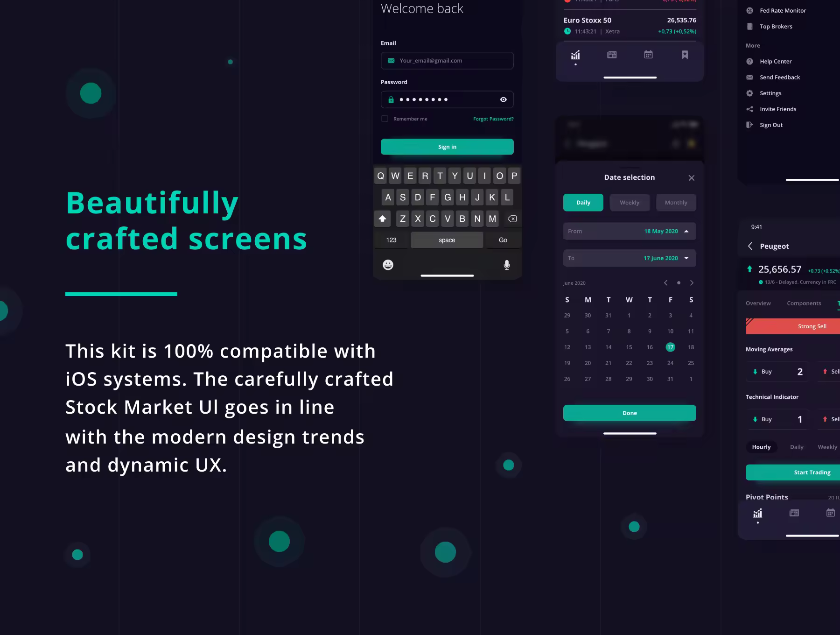Select the Weekly period toggle in Date selection
Viewport: 840px width, 635px height.
coord(630,203)
